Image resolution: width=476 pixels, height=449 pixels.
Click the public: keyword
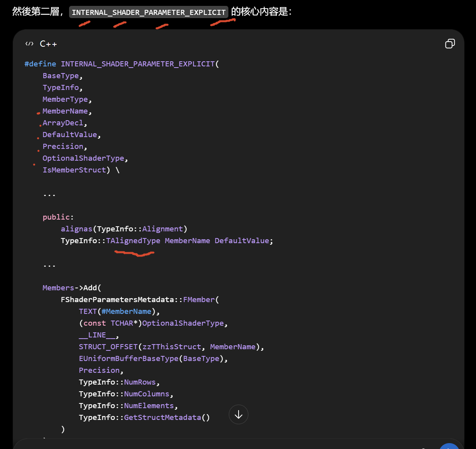click(x=58, y=217)
